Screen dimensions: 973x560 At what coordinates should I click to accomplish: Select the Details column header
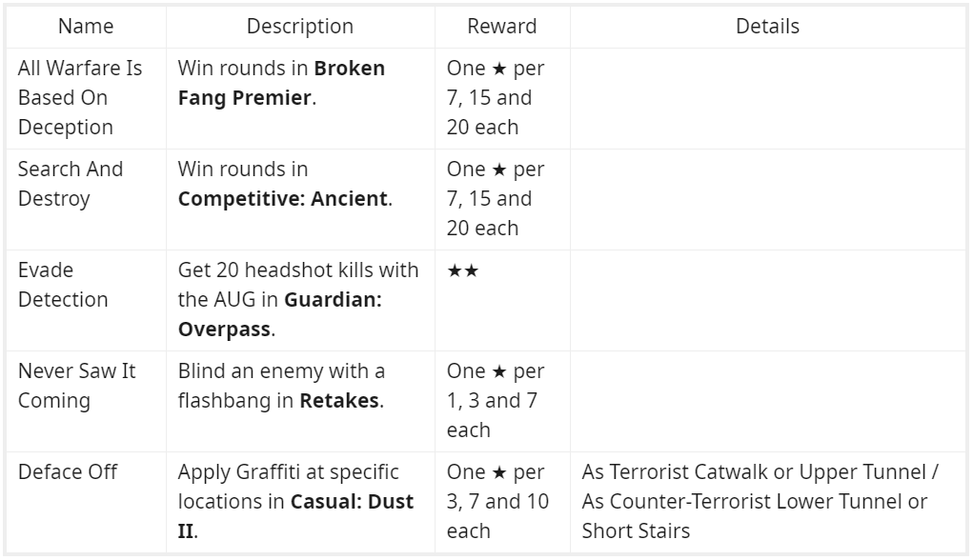click(x=767, y=27)
